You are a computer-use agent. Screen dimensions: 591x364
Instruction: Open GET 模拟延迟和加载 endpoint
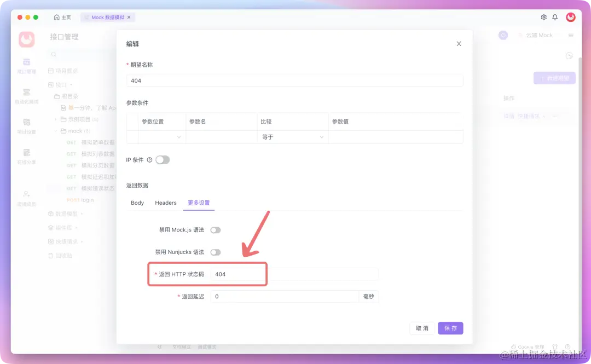coord(90,177)
